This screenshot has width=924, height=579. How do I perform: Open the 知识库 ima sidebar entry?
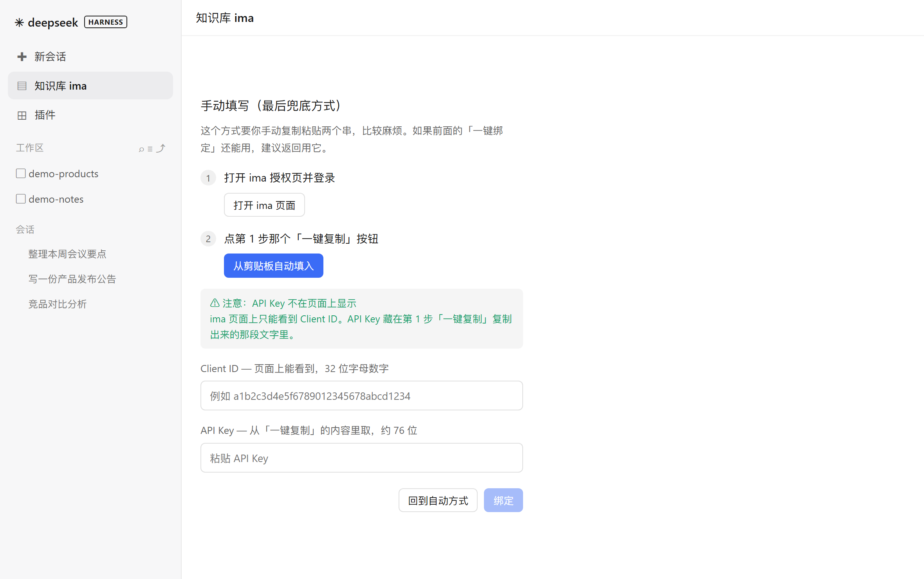90,86
